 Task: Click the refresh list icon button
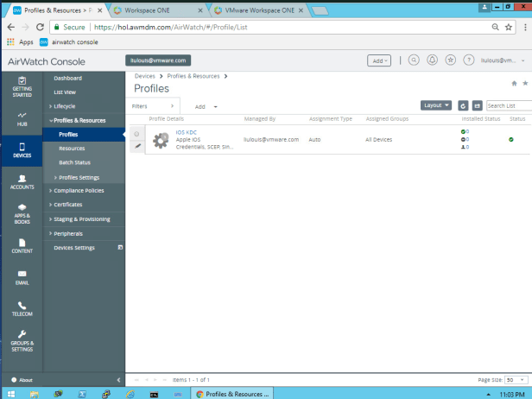click(x=463, y=105)
